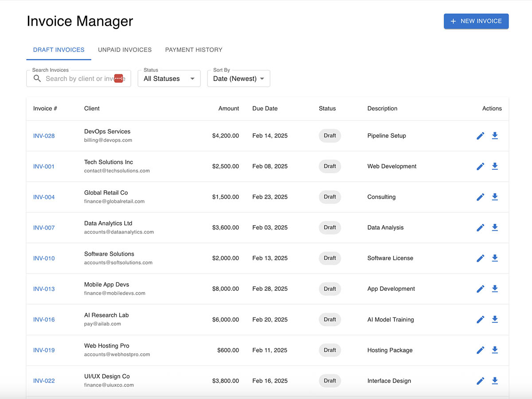The width and height of the screenshot is (532, 399).
Task: Focus the Search Invoices input field
Action: pyautogui.click(x=79, y=78)
